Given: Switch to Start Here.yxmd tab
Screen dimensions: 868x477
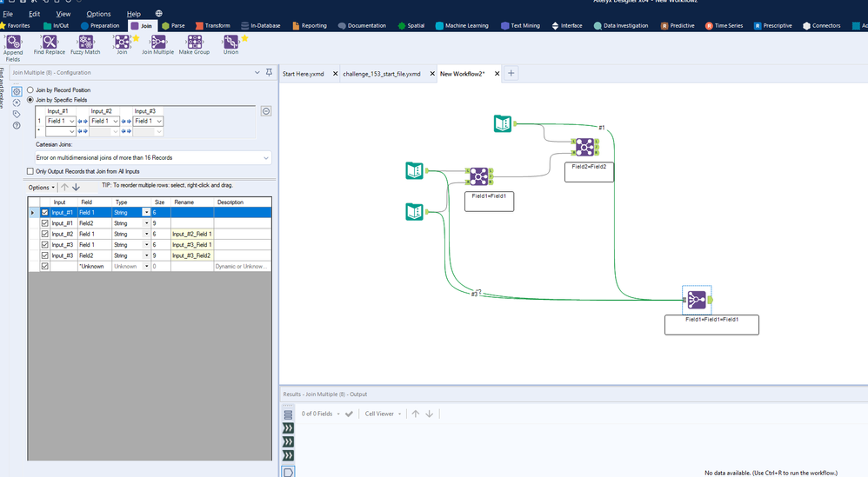Looking at the screenshot, I should click(304, 74).
